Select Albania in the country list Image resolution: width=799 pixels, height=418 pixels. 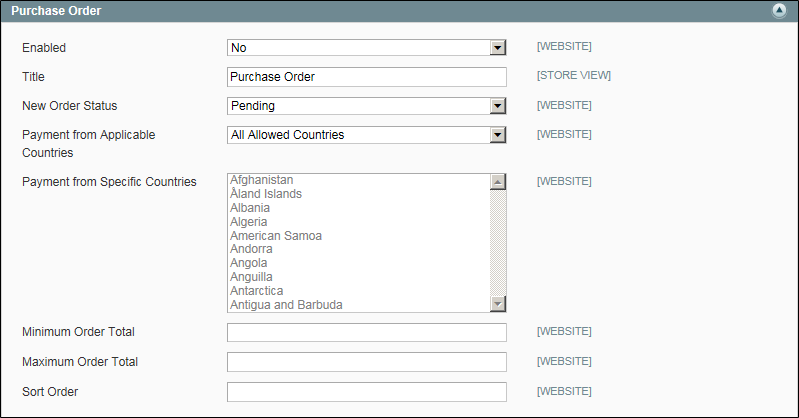pos(359,207)
